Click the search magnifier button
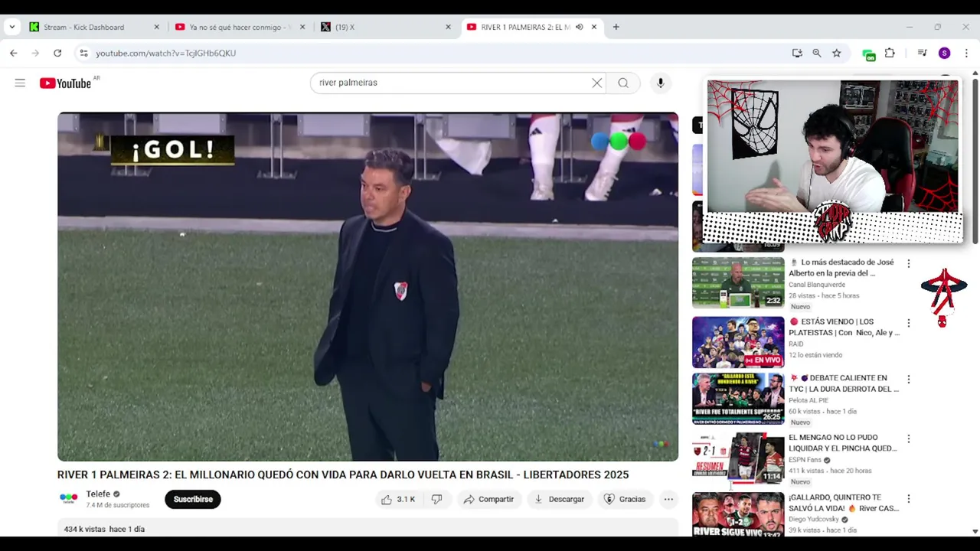Viewport: 980px width, 551px height. pyautogui.click(x=623, y=83)
